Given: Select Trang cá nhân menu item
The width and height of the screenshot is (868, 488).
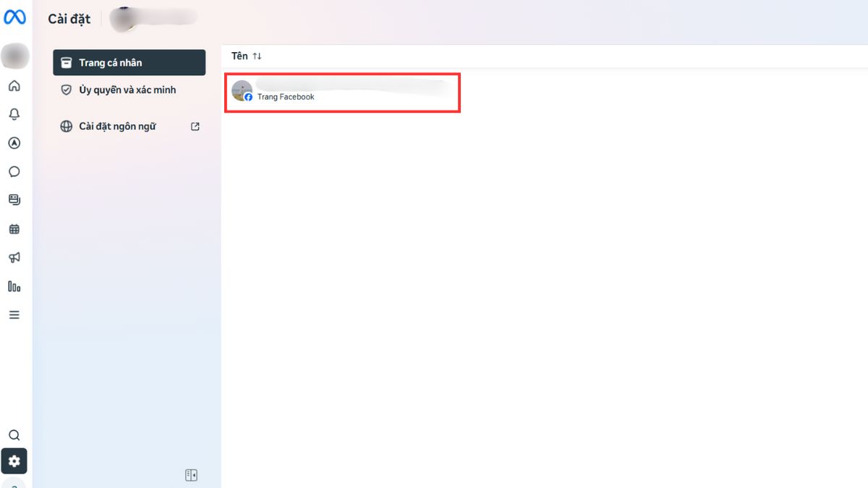Looking at the screenshot, I should [x=129, y=63].
